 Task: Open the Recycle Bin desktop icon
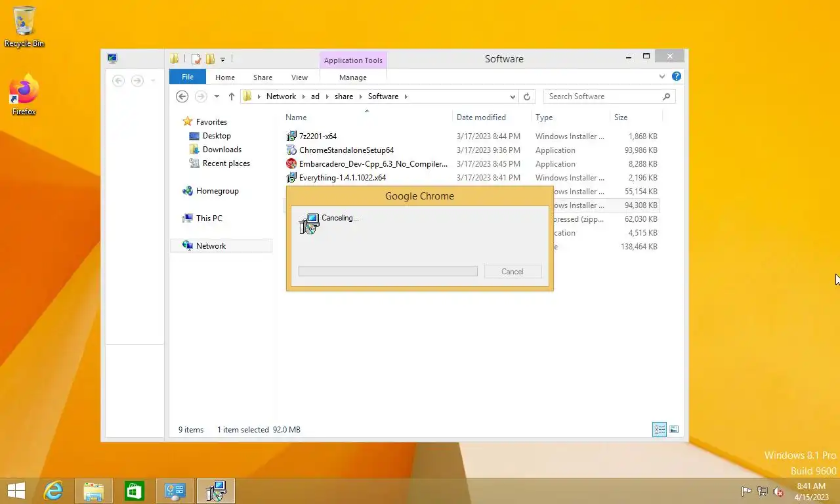24,27
